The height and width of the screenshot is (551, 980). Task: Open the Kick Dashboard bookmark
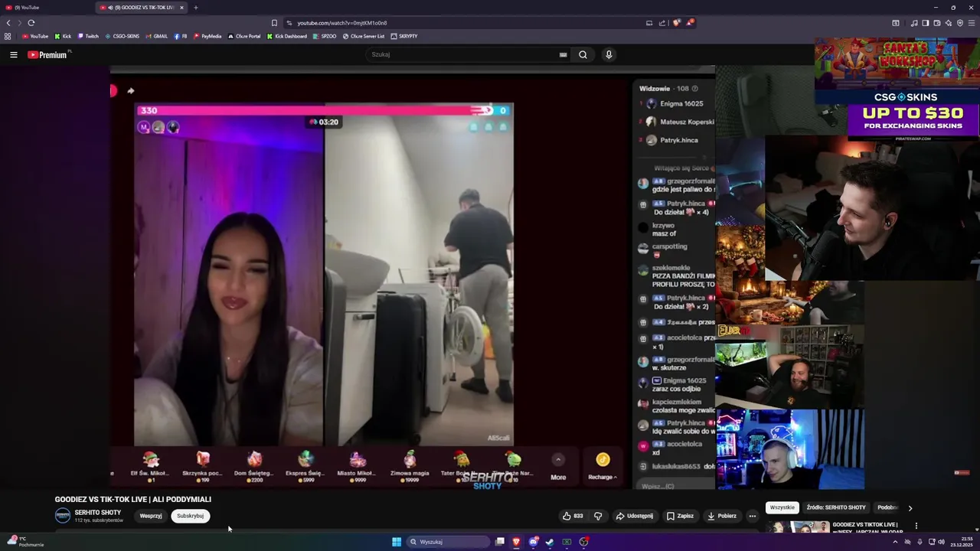click(x=287, y=36)
